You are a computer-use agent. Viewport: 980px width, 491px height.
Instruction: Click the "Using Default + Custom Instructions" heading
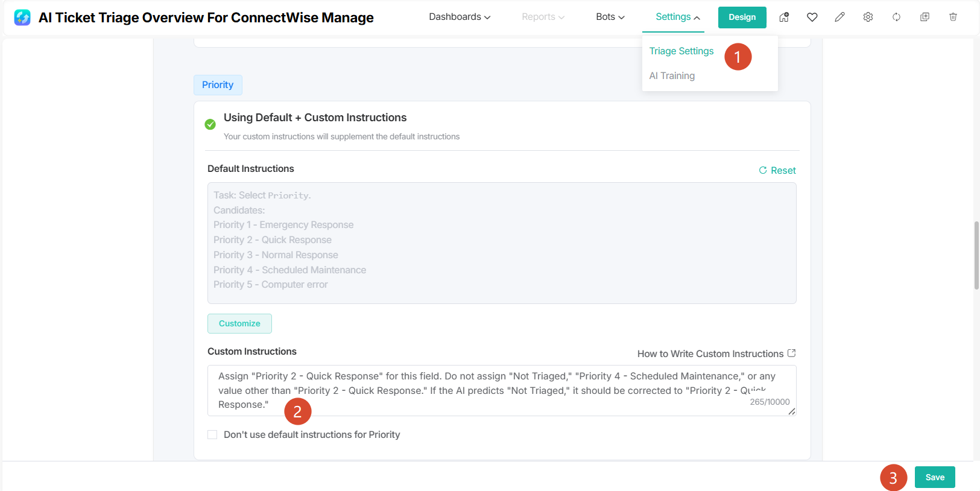pos(315,118)
